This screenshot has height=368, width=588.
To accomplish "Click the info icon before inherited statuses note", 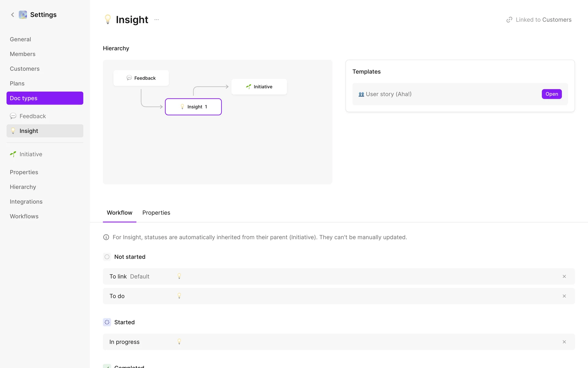I will coord(106,237).
